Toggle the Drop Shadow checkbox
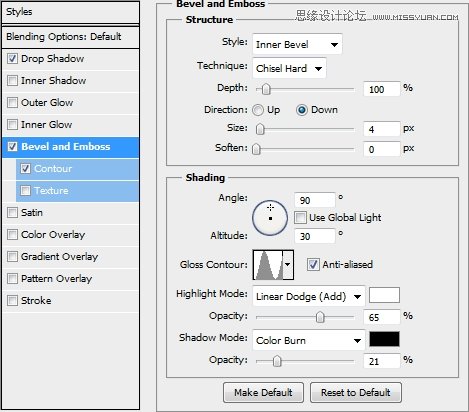This screenshot has height=412, width=469. point(12,59)
